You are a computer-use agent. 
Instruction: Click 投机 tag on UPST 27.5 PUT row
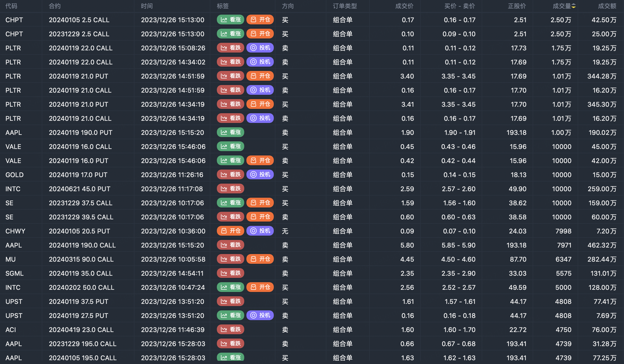(260, 316)
